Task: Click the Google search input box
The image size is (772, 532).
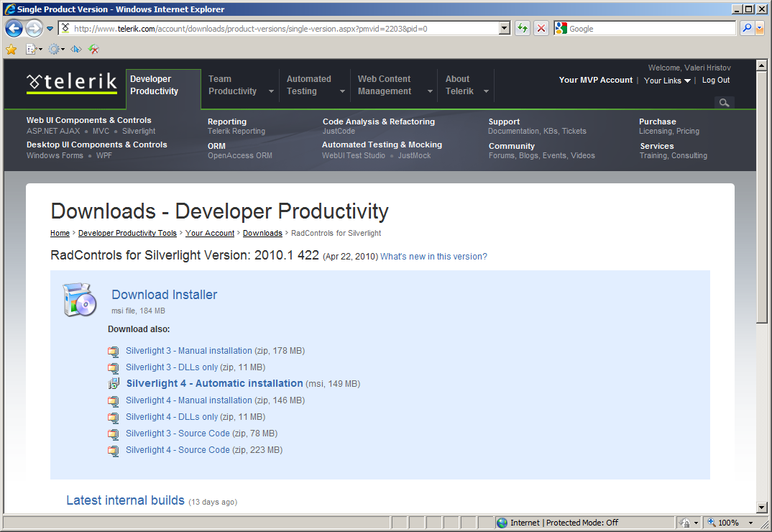Action: coord(645,29)
